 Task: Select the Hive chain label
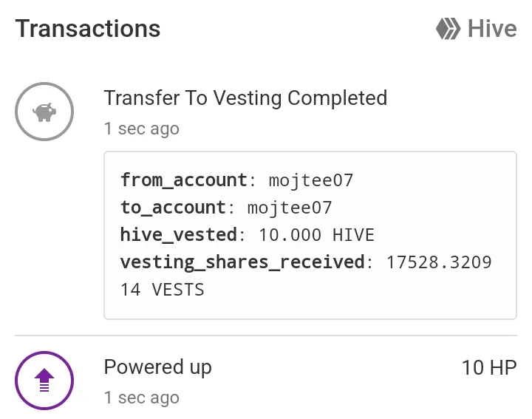pyautogui.click(x=492, y=29)
